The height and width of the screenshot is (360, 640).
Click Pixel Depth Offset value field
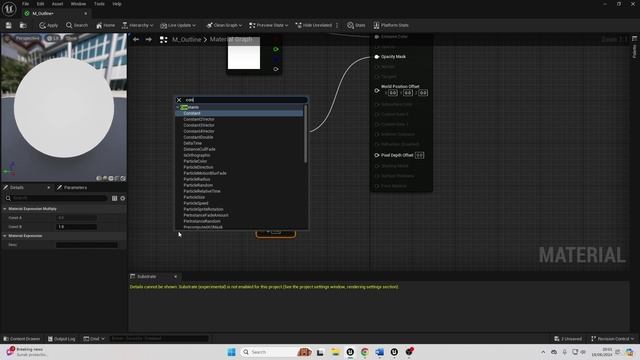point(420,156)
